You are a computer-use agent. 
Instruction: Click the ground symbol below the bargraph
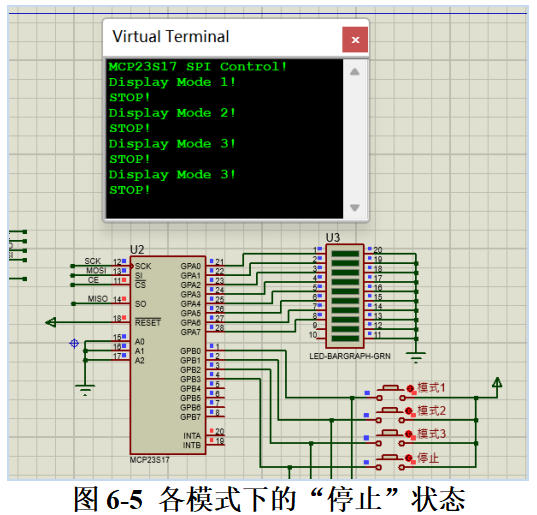416,357
